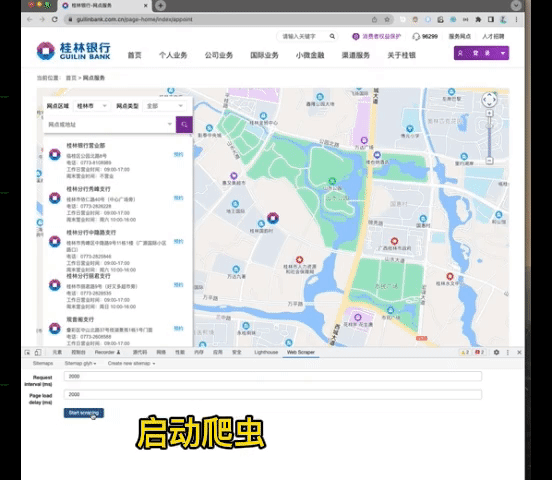
Task: Open a new browser tab with plus
Action: pos(161,6)
